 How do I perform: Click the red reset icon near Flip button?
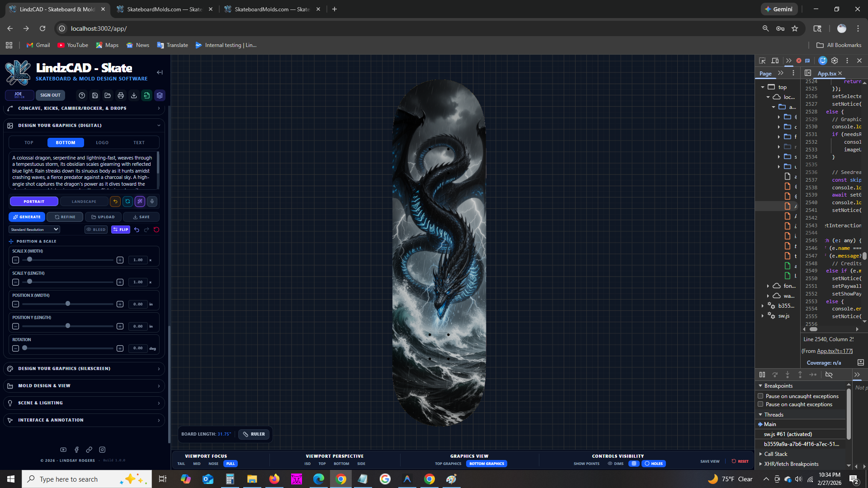click(156, 230)
